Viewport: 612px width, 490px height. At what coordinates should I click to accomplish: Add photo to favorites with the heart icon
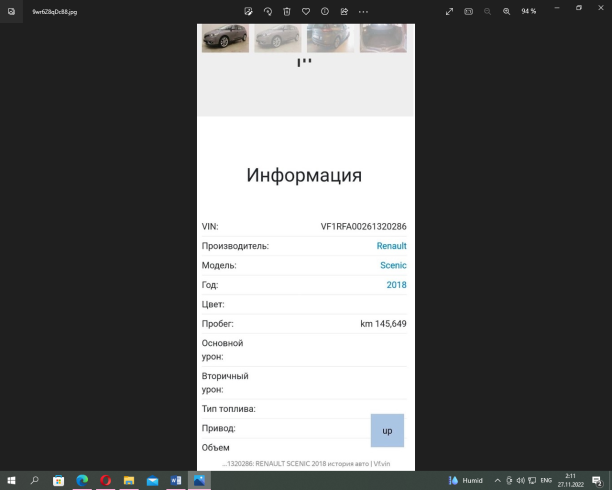click(x=306, y=12)
